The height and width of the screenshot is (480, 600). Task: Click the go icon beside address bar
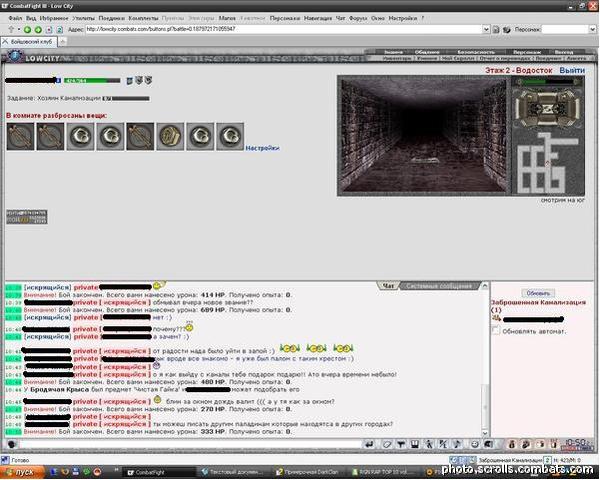(496, 29)
